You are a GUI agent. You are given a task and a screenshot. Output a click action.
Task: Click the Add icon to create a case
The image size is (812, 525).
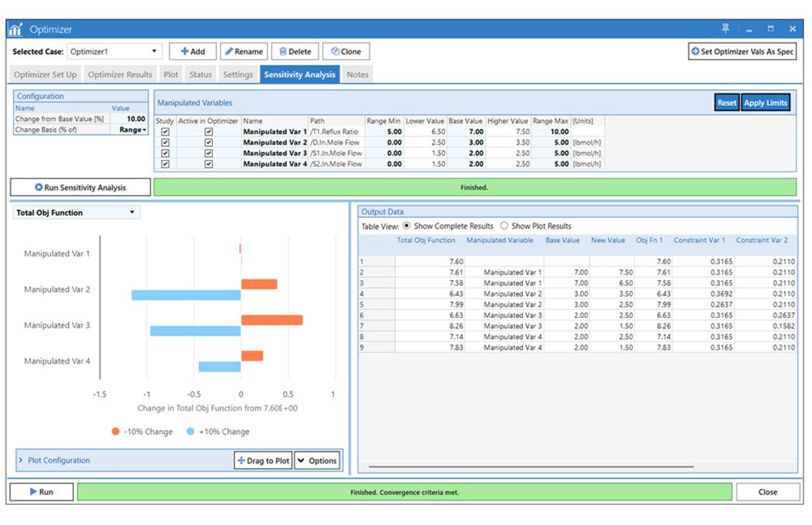pyautogui.click(x=185, y=51)
